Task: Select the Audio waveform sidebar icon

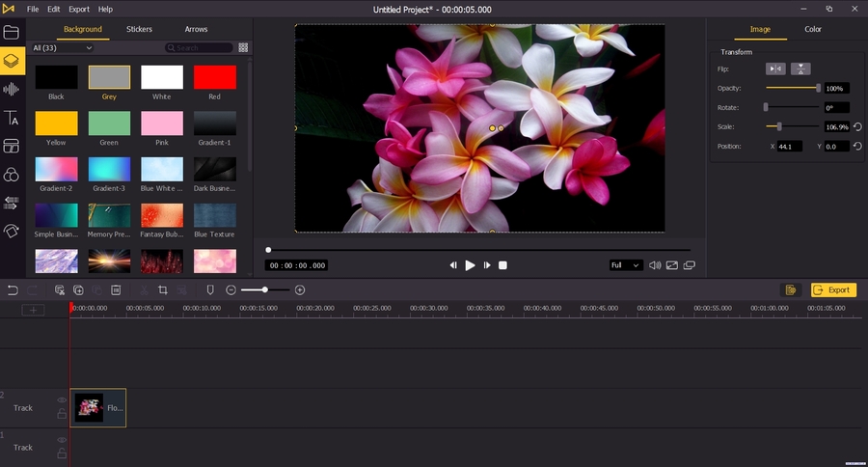Action: (12, 89)
